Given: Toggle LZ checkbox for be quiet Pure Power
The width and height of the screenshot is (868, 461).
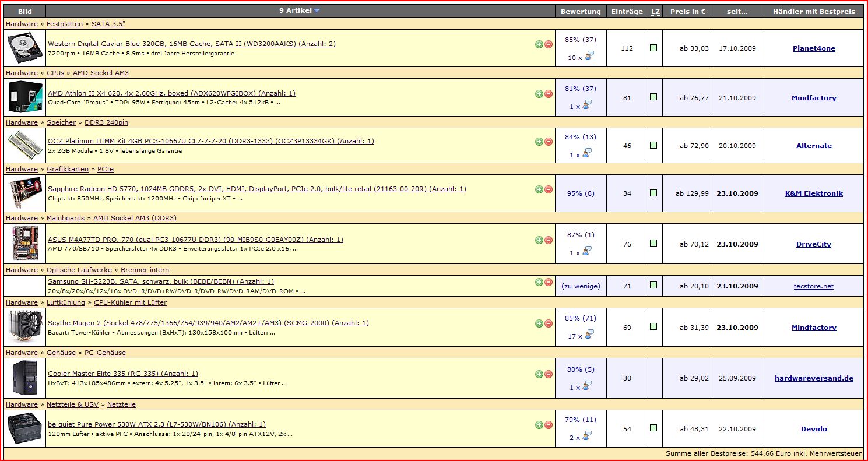Looking at the screenshot, I should [x=653, y=428].
